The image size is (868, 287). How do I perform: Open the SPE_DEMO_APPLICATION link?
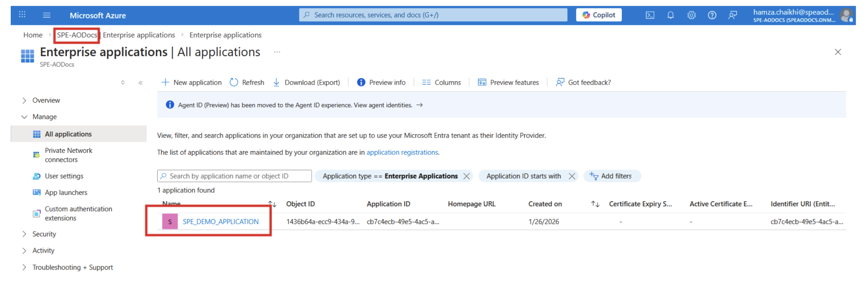[220, 222]
